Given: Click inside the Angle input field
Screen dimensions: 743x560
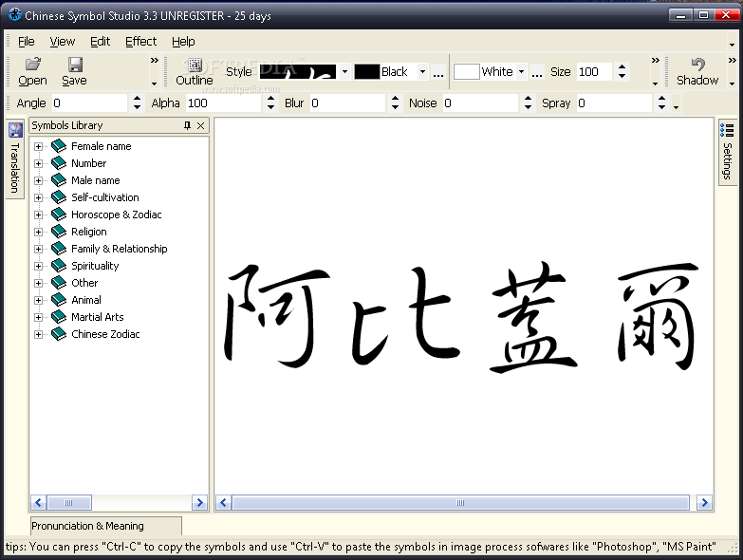Looking at the screenshot, I should (89, 103).
